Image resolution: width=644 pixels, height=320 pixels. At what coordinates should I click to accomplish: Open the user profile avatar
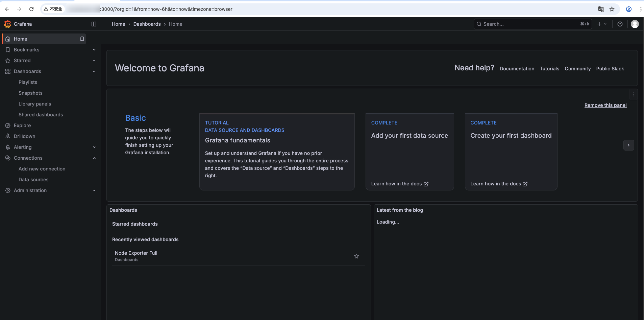point(635,24)
